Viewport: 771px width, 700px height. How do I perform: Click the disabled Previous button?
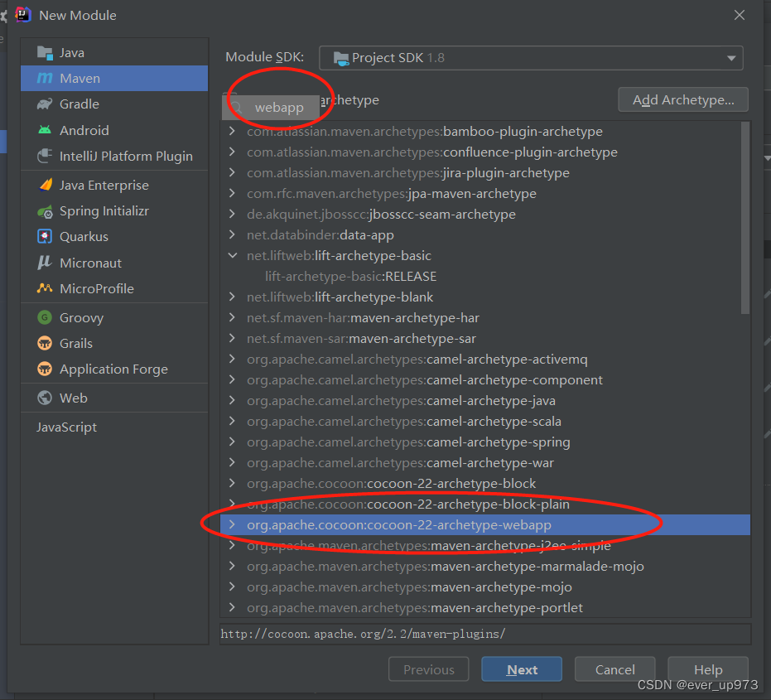[429, 669]
